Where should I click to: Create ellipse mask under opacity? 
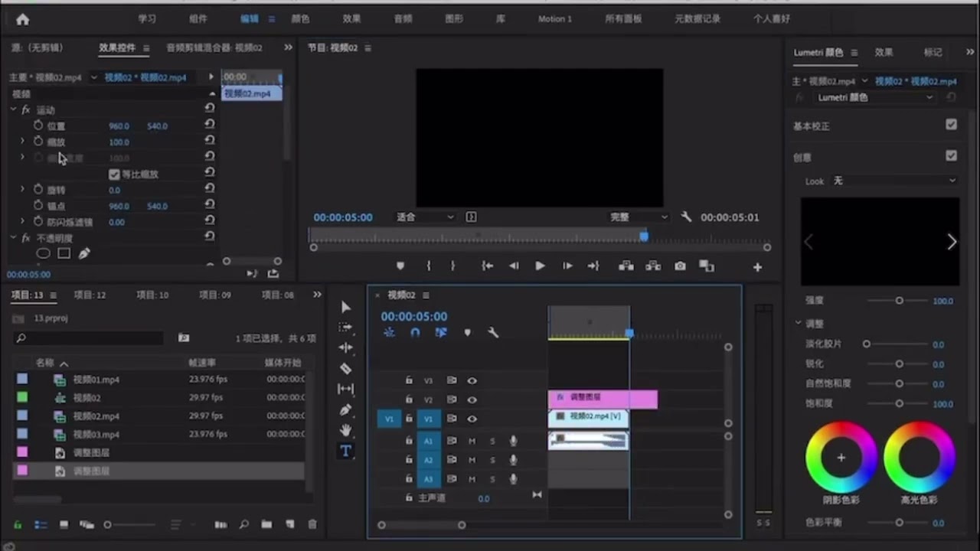click(x=44, y=253)
